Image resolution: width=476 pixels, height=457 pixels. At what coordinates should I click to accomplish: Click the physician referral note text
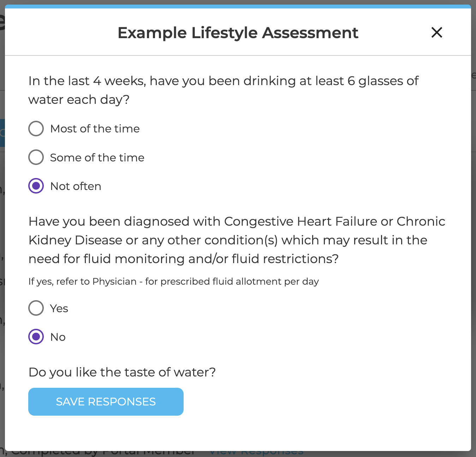coord(173,281)
